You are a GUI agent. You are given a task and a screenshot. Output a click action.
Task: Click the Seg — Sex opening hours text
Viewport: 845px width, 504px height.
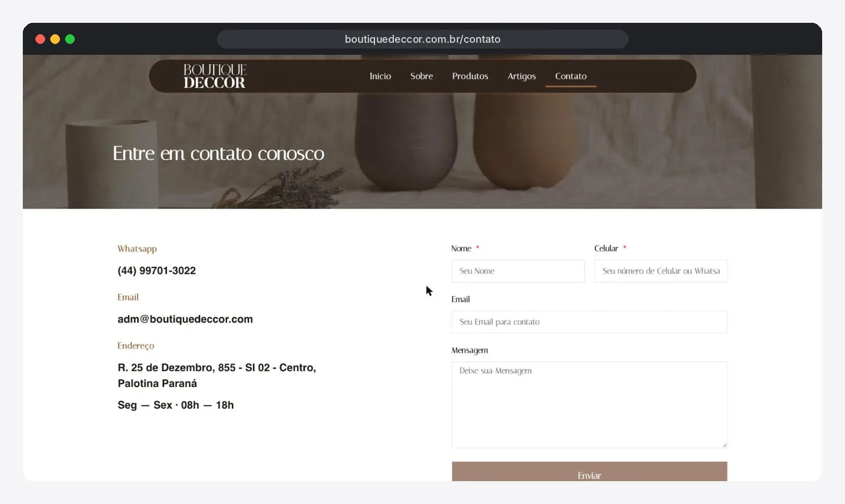click(176, 405)
